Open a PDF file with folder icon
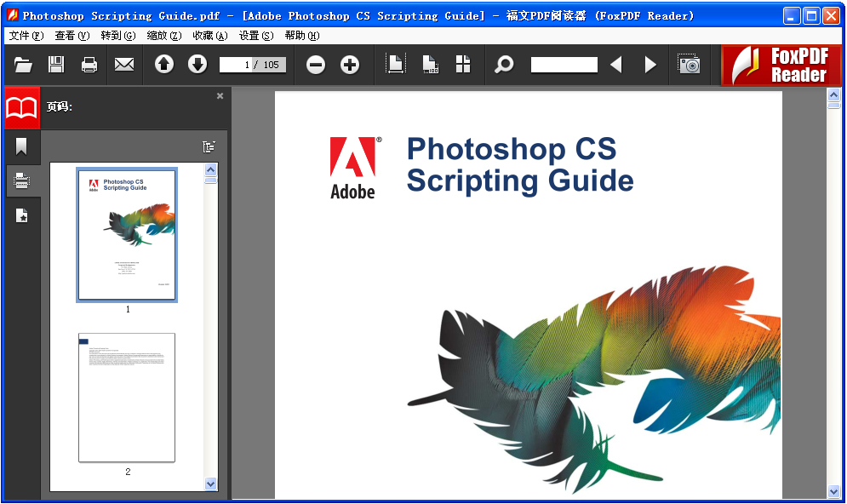This screenshot has height=504, width=847. [23, 65]
